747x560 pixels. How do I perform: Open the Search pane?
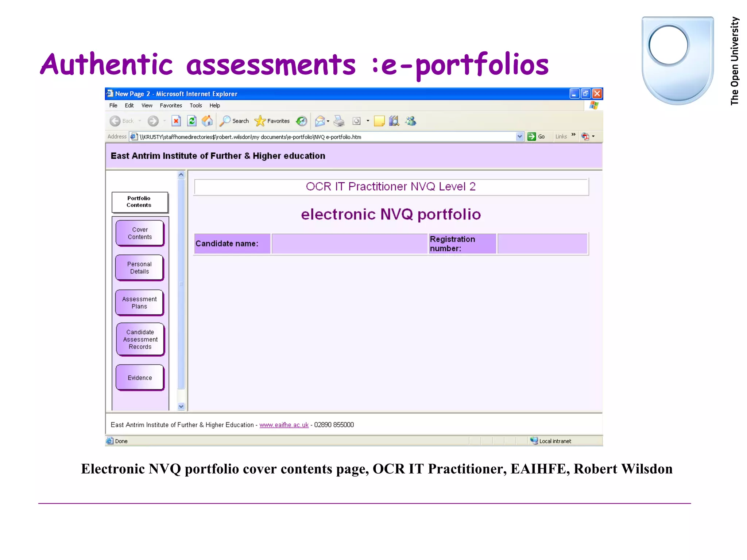click(x=234, y=121)
